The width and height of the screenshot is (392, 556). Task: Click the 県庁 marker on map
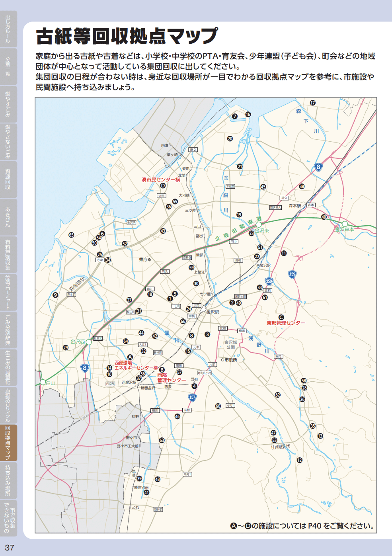pos(145,259)
